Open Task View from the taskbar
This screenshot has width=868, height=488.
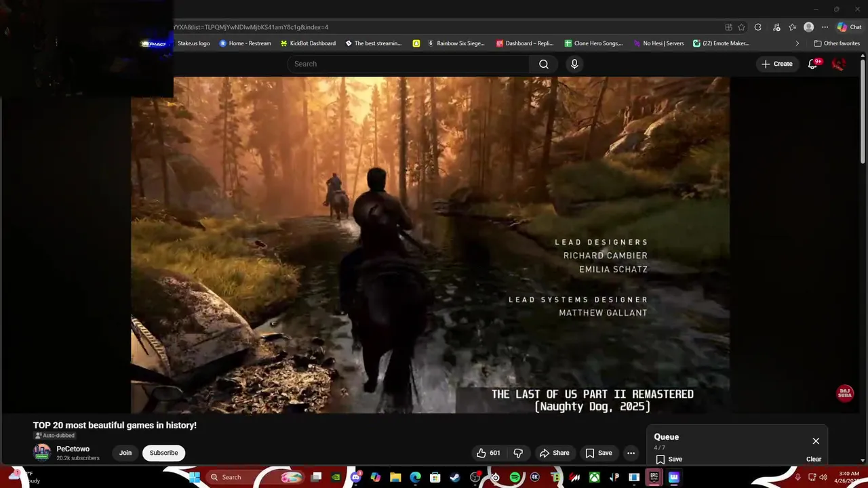coord(316,477)
